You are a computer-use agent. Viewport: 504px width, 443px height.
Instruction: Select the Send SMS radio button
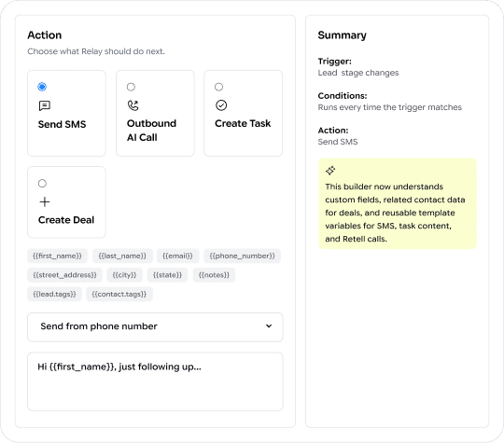(x=42, y=87)
